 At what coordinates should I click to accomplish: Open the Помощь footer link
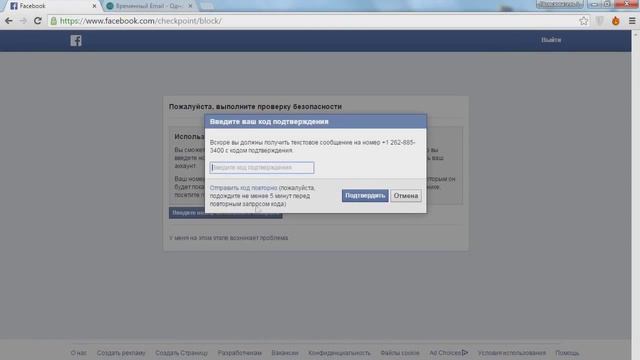(567, 353)
